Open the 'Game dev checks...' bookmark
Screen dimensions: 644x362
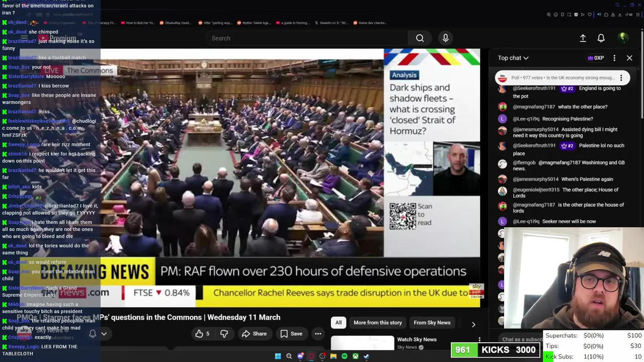click(370, 23)
